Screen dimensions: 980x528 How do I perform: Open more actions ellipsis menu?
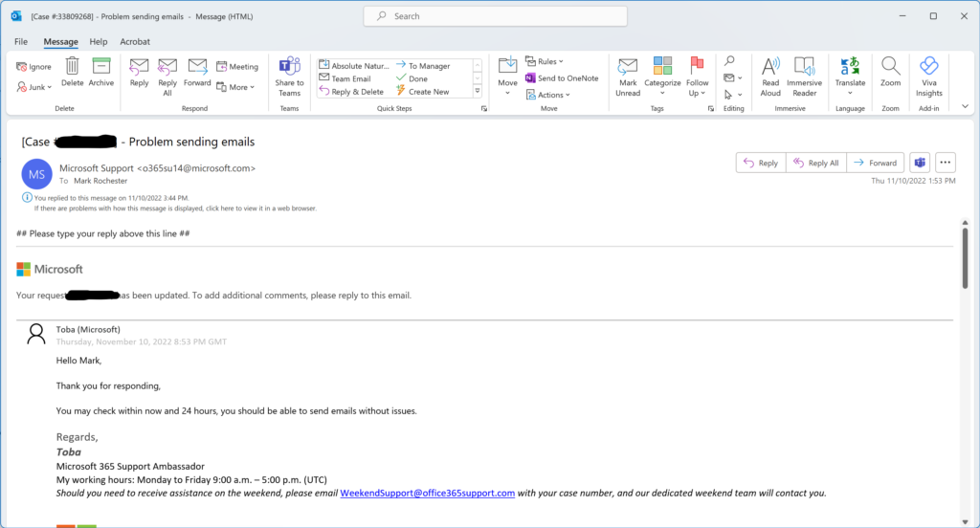946,163
